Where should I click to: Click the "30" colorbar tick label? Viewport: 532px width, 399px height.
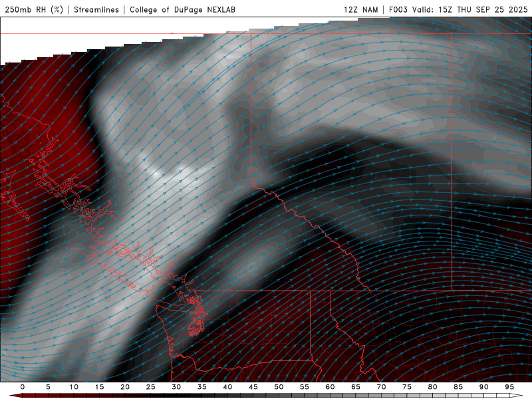[176, 387]
